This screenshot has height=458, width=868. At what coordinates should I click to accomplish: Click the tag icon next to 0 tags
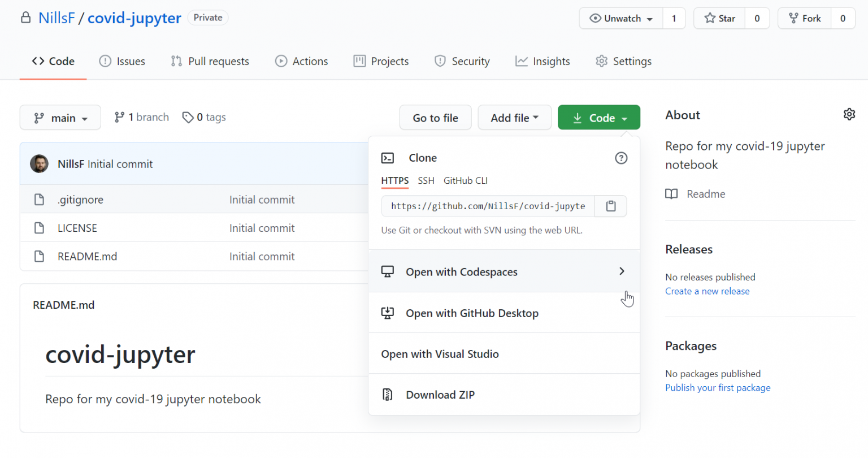click(188, 117)
